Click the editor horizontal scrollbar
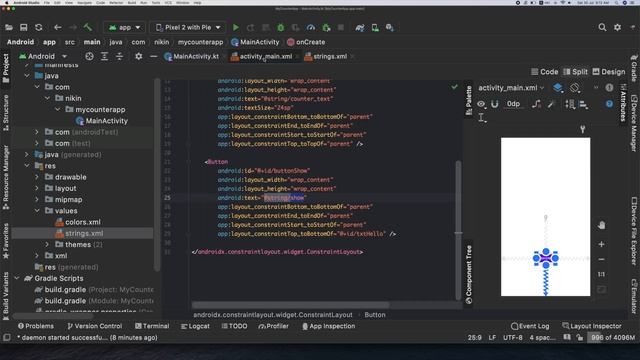 pyautogui.click(x=290, y=305)
